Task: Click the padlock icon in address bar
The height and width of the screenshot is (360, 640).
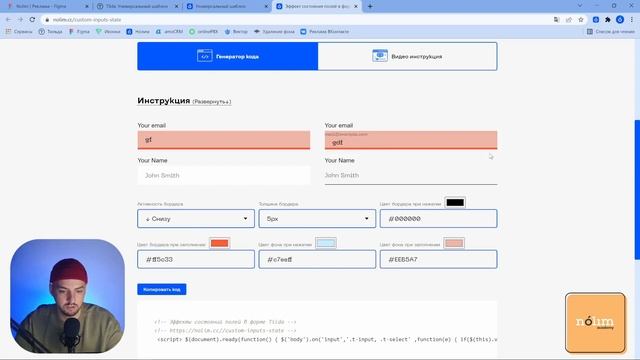Action: pos(47,20)
